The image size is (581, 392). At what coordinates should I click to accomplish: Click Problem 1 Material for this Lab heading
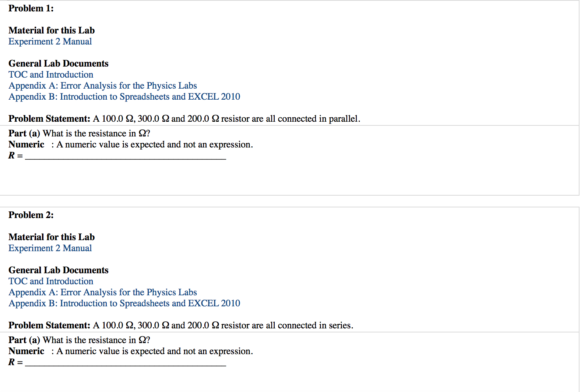tap(52, 31)
